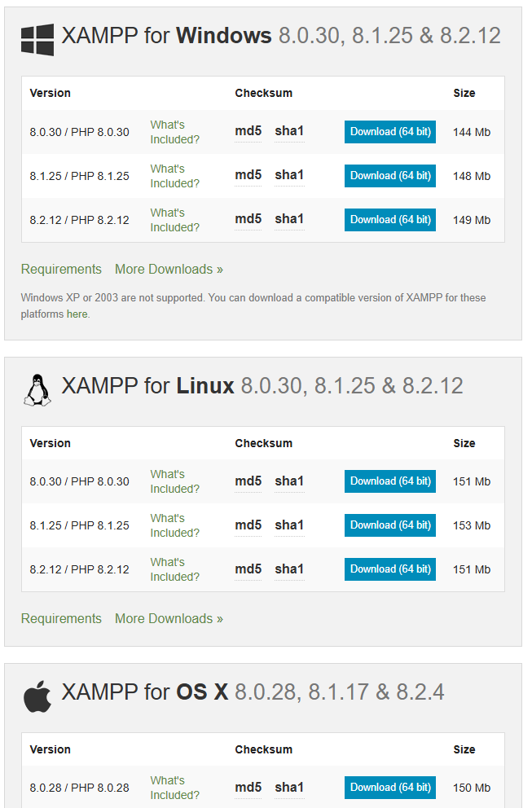Show sha1 checksum for Windows 8.2.12
532x808 pixels.
point(289,219)
